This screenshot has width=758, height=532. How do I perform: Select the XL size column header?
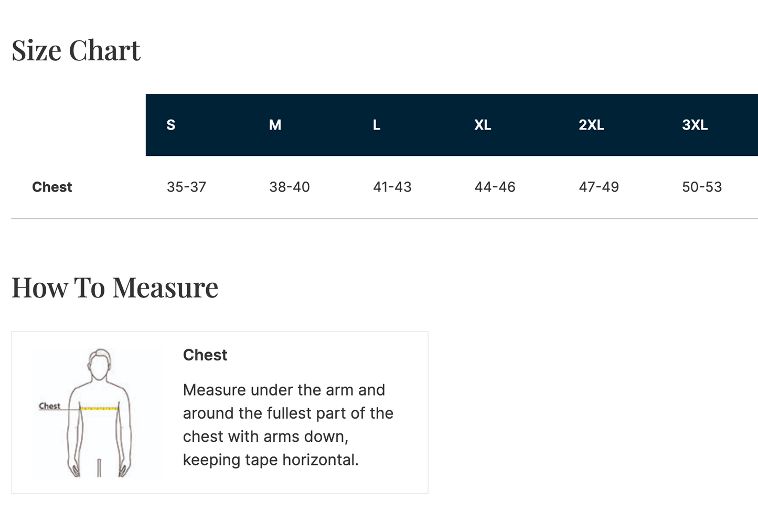click(483, 125)
